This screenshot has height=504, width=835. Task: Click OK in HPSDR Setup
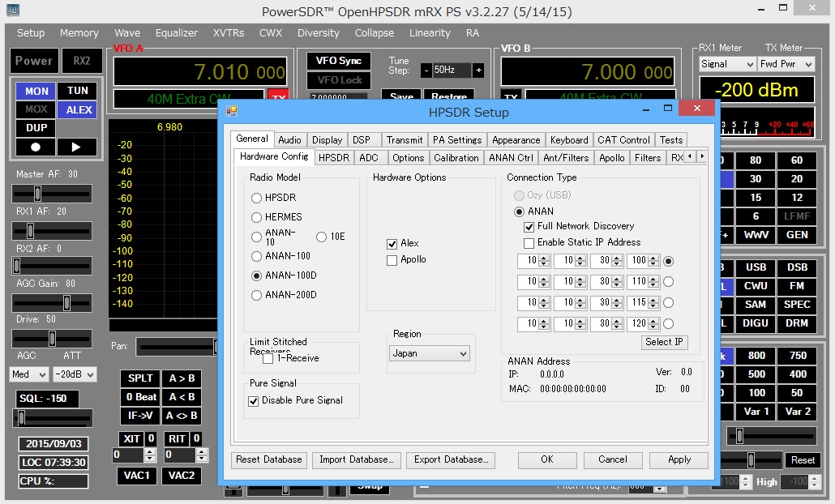coord(547,459)
